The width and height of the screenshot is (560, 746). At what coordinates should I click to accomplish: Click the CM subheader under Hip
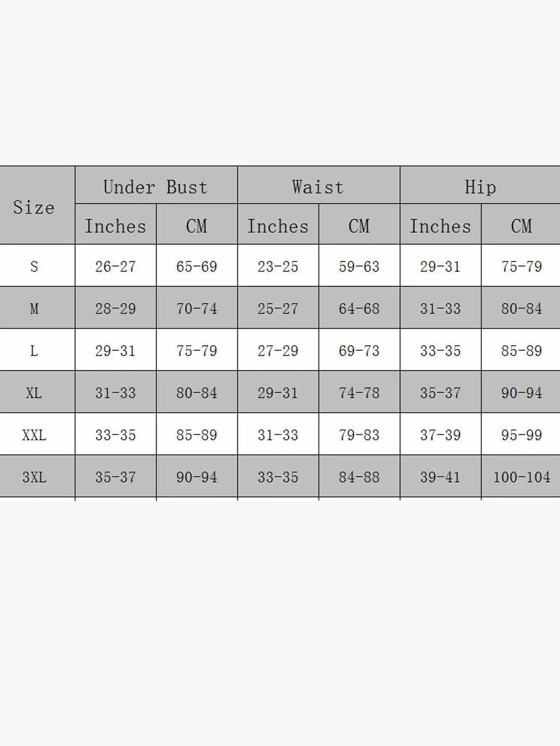tap(521, 226)
